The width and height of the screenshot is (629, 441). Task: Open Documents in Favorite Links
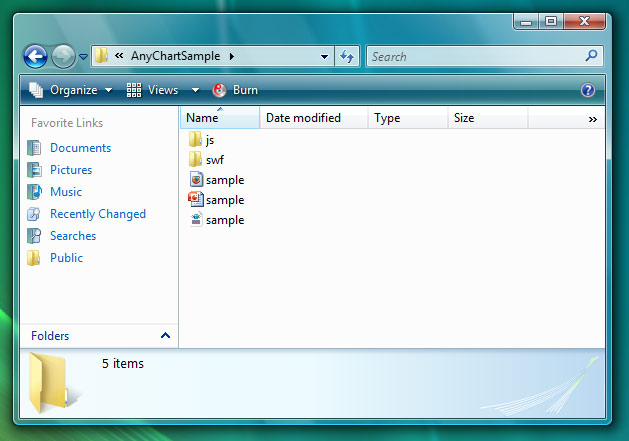(x=80, y=148)
